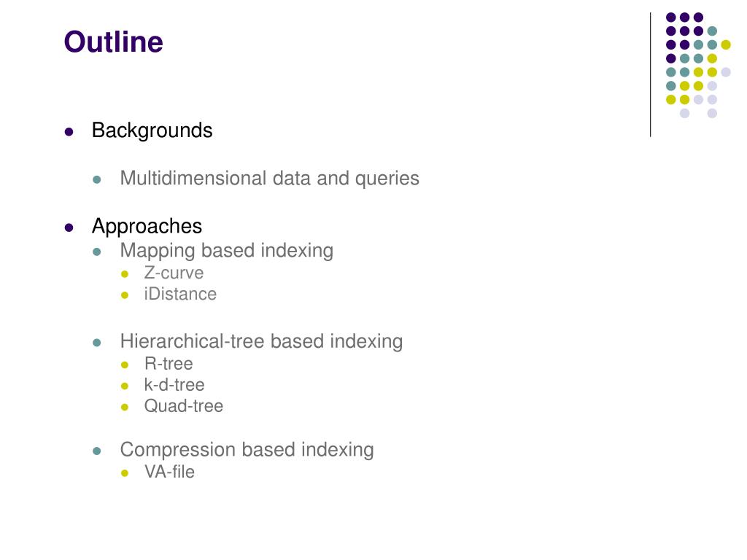This screenshot has height=560, width=747.
Task: Select Hierarchical-tree based indexing line
Action: click(x=262, y=341)
